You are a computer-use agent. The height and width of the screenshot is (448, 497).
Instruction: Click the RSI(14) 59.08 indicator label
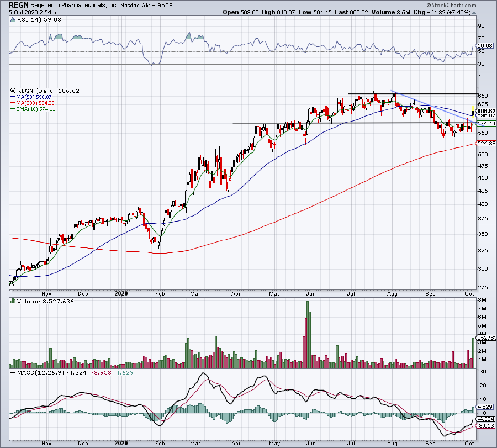[38, 20]
